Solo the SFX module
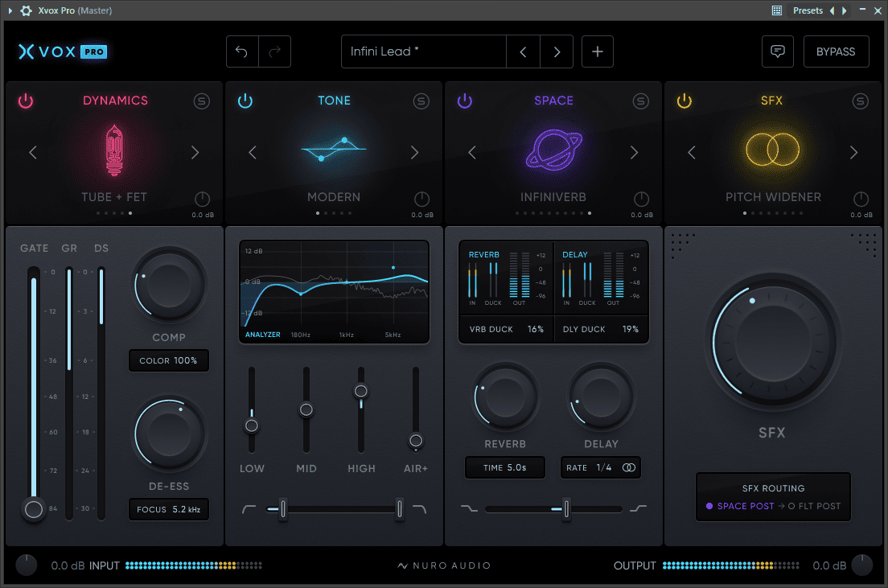This screenshot has width=888, height=588. coord(861,101)
